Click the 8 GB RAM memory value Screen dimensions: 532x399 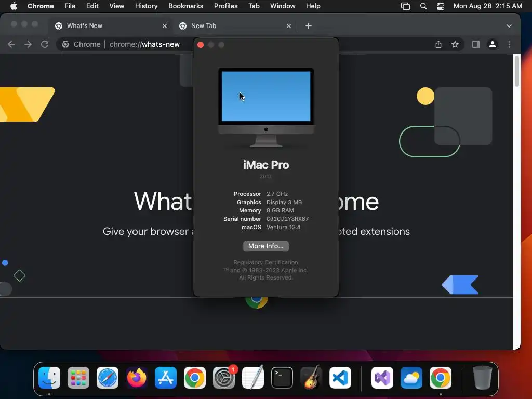[280, 210]
